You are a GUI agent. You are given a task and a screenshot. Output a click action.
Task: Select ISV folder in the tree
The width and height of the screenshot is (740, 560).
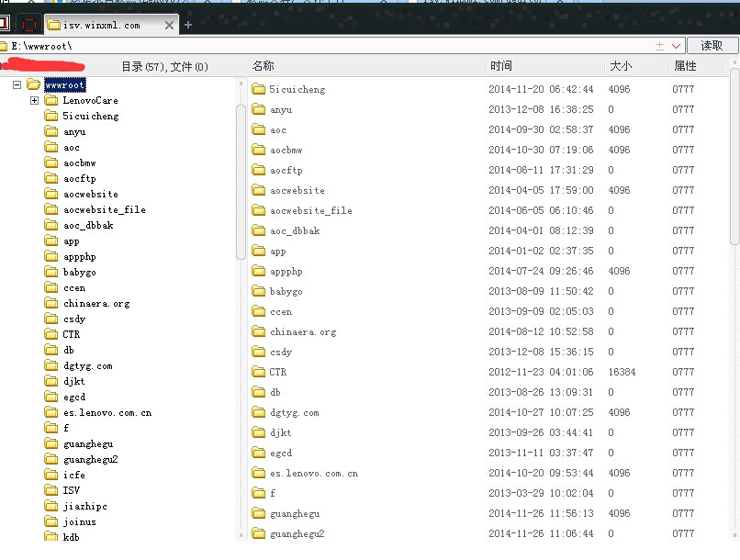(x=72, y=490)
